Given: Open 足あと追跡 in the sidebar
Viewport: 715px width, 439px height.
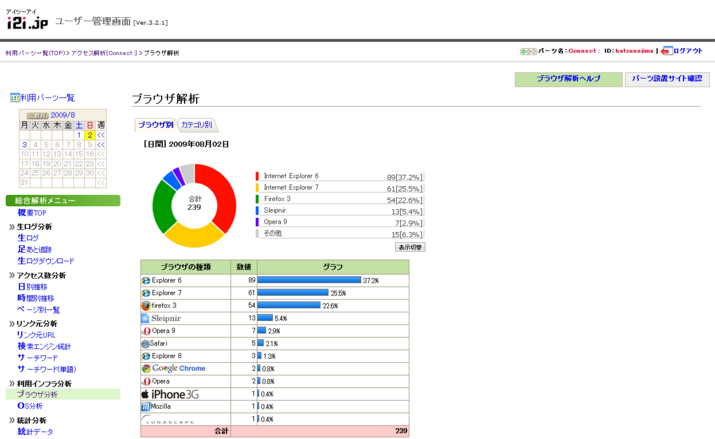Looking at the screenshot, I should [34, 249].
